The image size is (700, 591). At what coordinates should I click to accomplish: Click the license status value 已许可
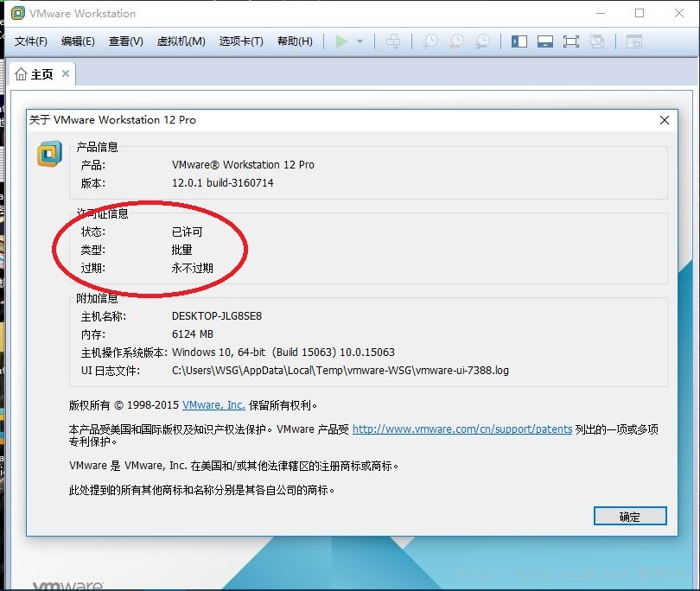(187, 232)
